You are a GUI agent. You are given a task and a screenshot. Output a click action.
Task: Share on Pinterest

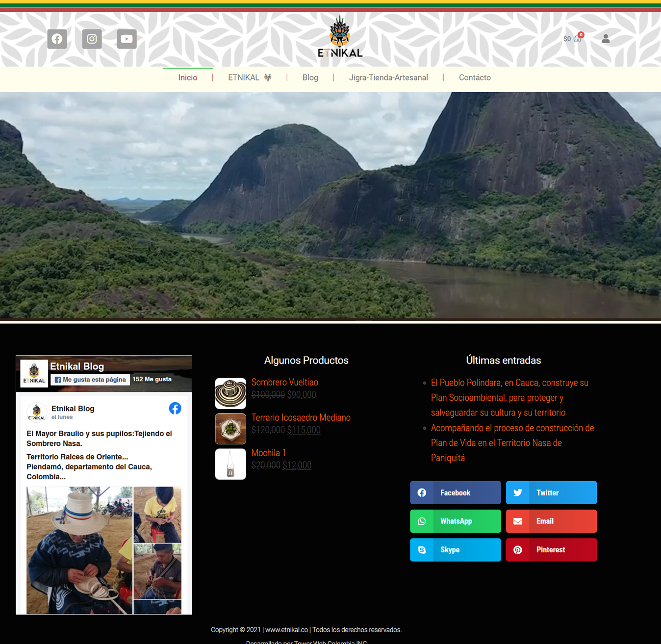(551, 549)
